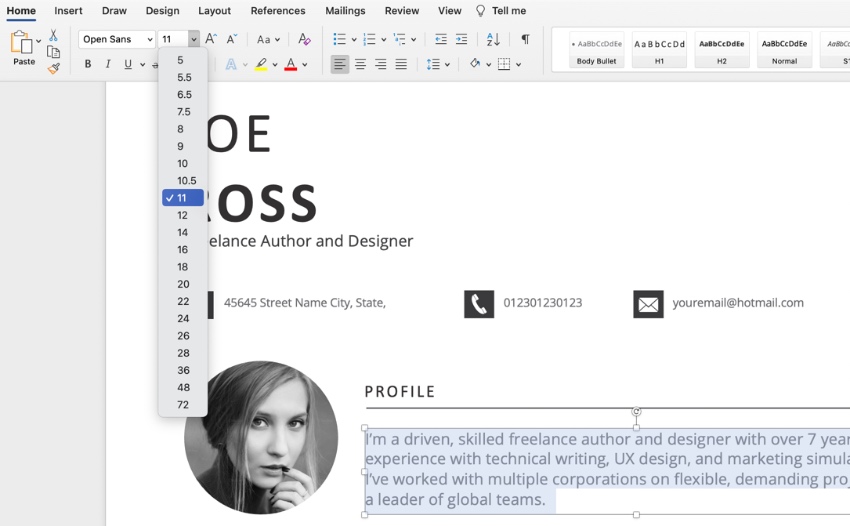The height and width of the screenshot is (526, 850).
Task: Toggle italic formatting
Action: coord(108,65)
